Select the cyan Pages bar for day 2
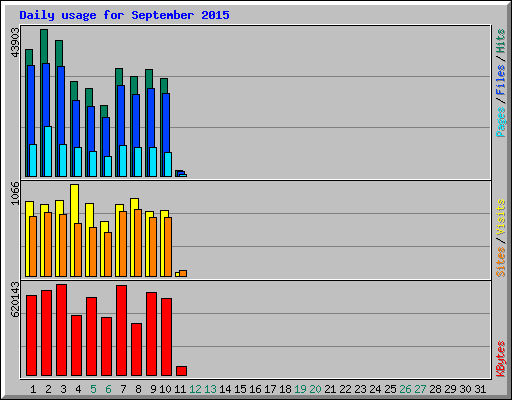This screenshot has width=512, height=400. coord(48,151)
